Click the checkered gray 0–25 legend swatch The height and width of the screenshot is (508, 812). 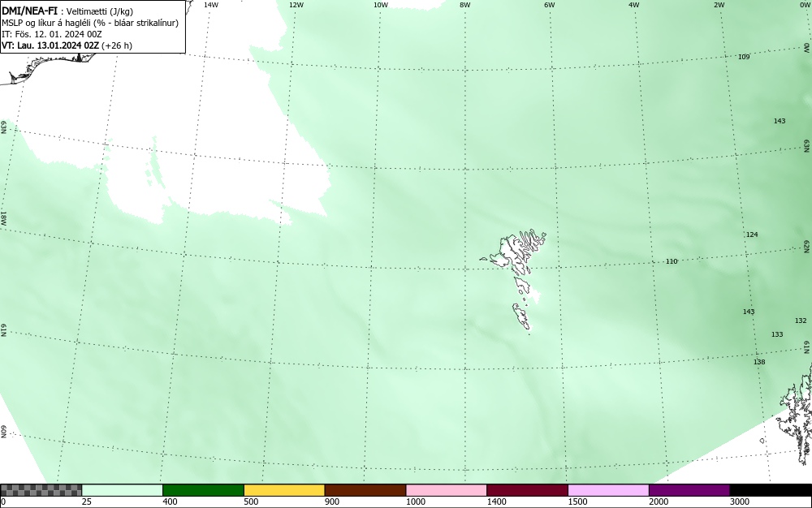pyautogui.click(x=41, y=490)
